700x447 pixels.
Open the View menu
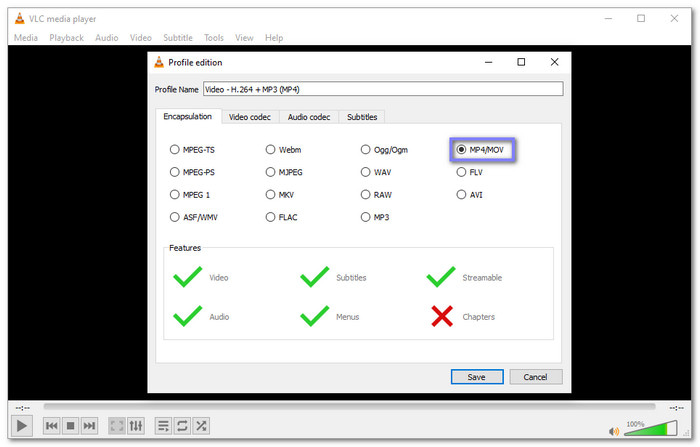click(244, 38)
